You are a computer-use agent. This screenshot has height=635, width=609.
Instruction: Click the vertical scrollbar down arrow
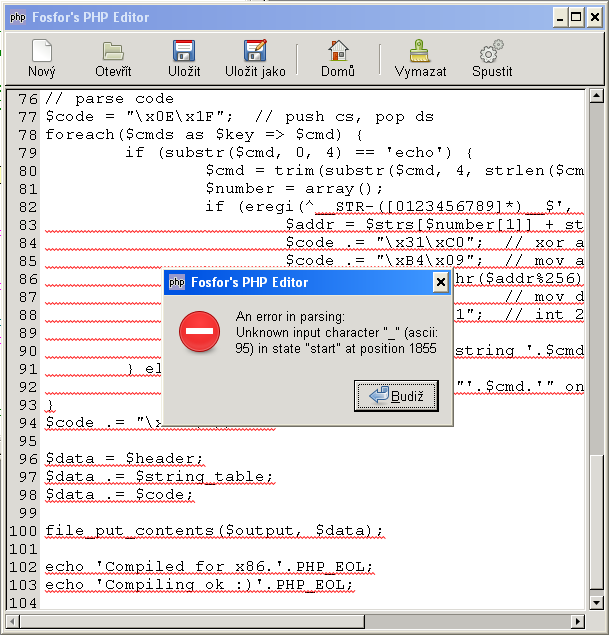[596, 603]
